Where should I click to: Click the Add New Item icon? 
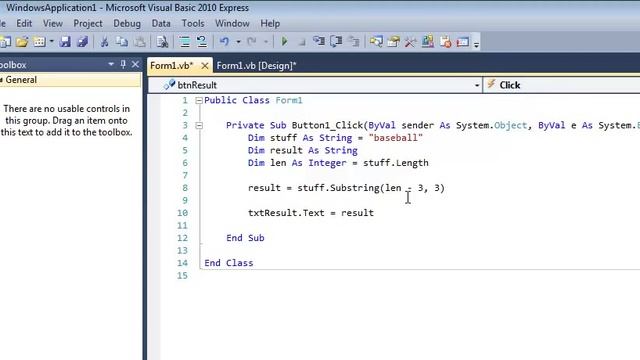click(40, 42)
